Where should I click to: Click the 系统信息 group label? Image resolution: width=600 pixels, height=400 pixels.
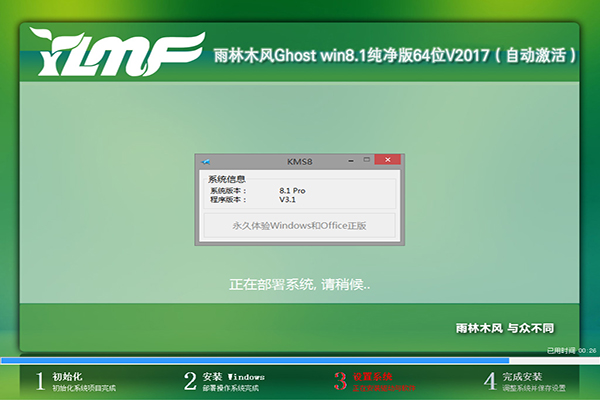tap(227, 179)
